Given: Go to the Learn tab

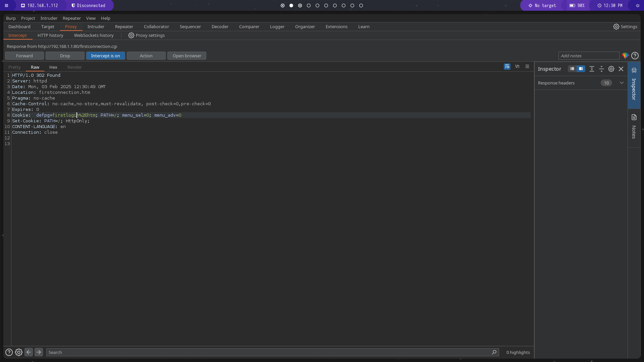Looking at the screenshot, I should (364, 26).
